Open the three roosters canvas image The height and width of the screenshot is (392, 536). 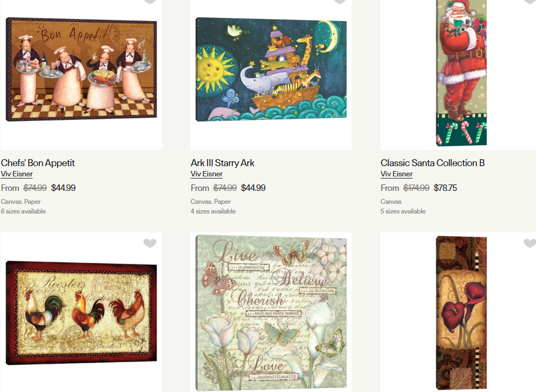(x=81, y=313)
